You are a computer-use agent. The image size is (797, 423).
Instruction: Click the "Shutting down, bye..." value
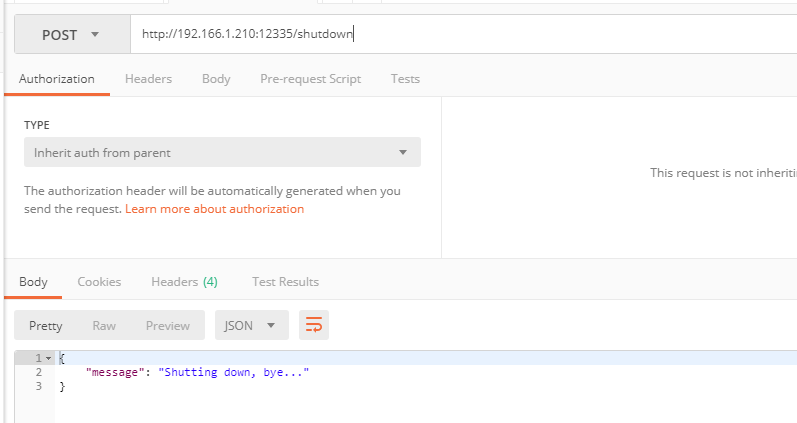pos(233,372)
